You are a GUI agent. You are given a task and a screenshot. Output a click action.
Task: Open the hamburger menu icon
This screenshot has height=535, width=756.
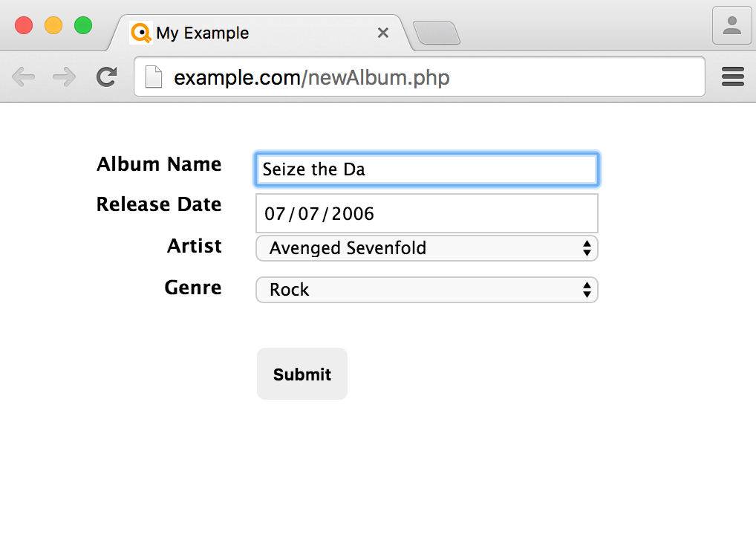[x=732, y=77]
